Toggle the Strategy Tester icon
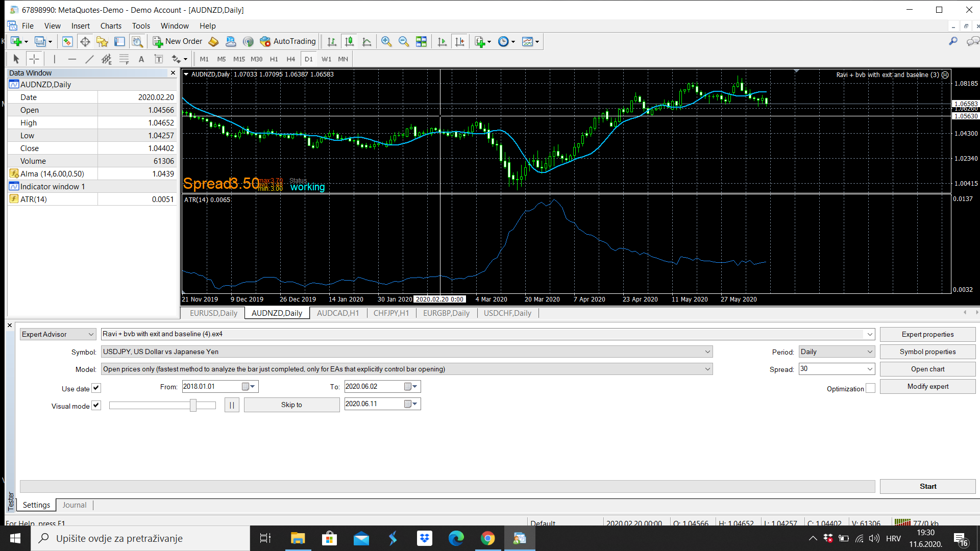 click(137, 42)
